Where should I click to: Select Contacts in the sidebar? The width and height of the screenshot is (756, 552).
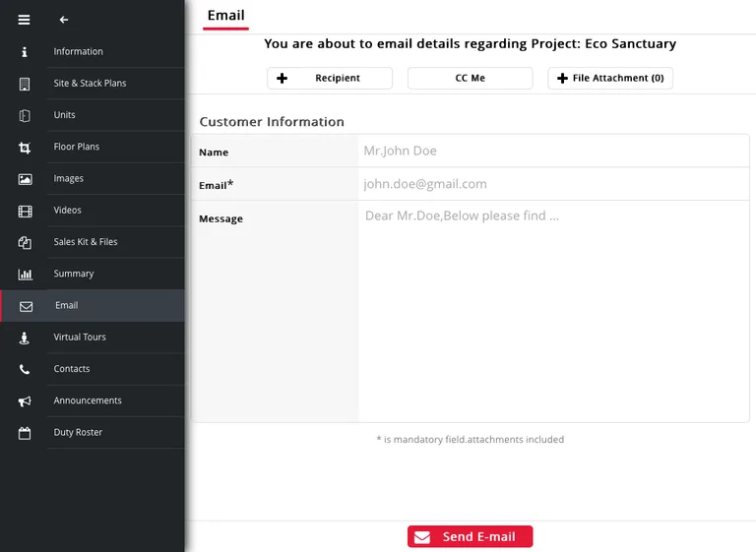pyautogui.click(x=72, y=369)
